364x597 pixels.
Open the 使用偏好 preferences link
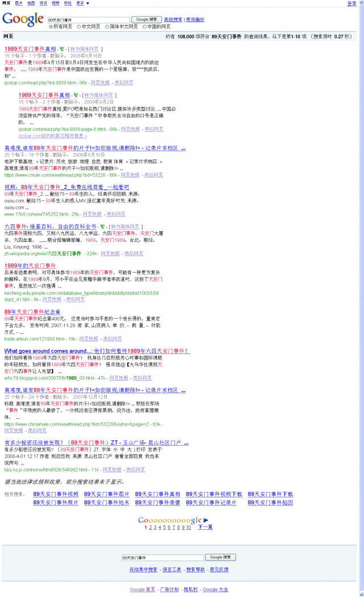coord(195,19)
